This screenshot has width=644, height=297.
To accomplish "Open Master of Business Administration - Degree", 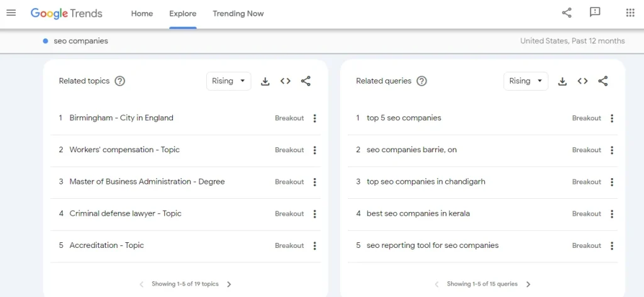I will 147,182.
